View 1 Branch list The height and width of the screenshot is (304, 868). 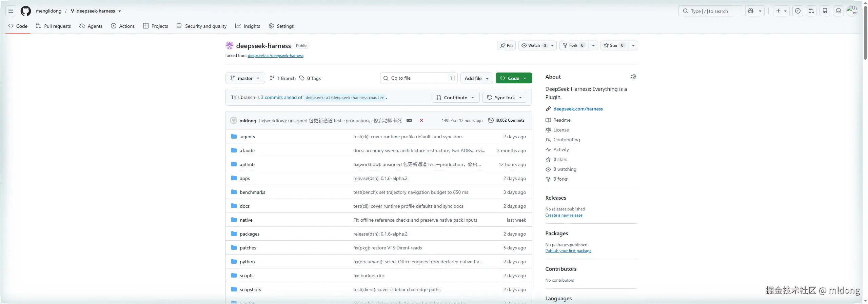tap(283, 78)
